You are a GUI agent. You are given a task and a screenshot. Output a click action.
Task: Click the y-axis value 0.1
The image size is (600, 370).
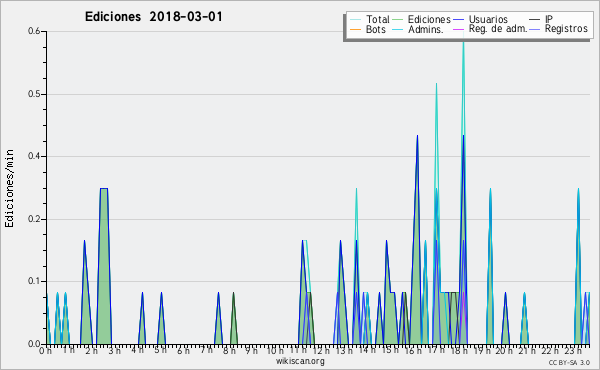[x=34, y=281]
